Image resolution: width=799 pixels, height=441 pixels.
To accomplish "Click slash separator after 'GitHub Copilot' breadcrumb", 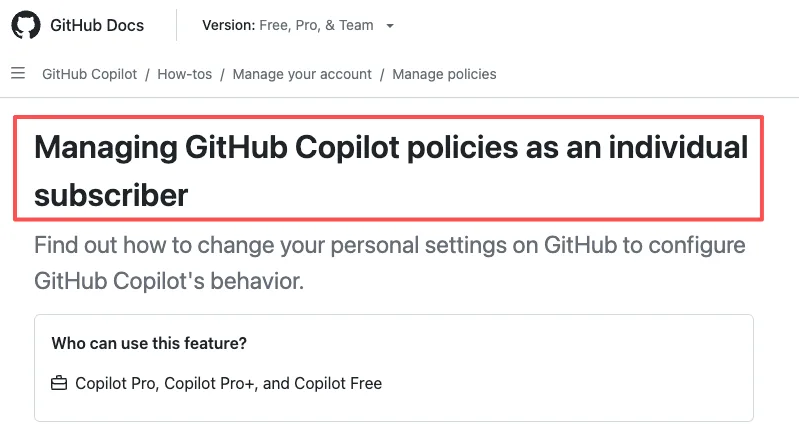I will [147, 74].
